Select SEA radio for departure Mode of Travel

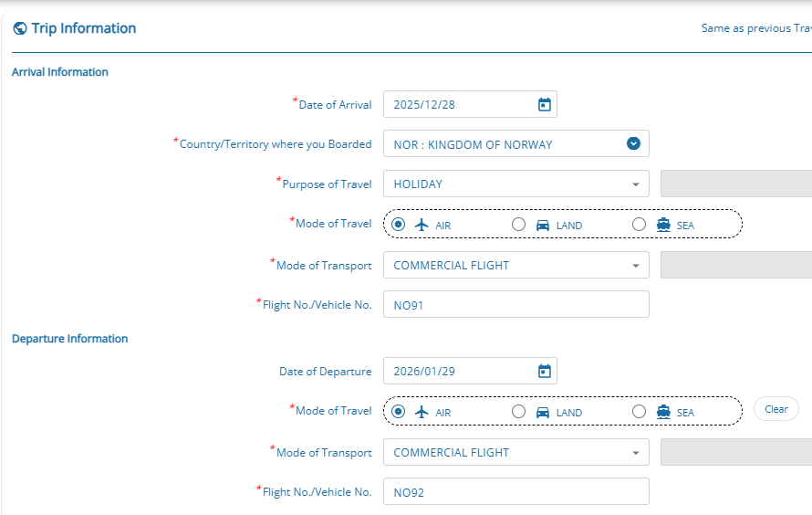tap(639, 412)
